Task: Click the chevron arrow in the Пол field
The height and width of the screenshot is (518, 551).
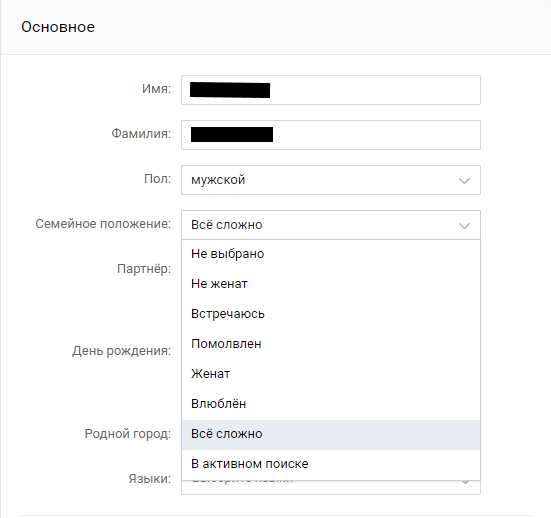Action: pos(465,181)
